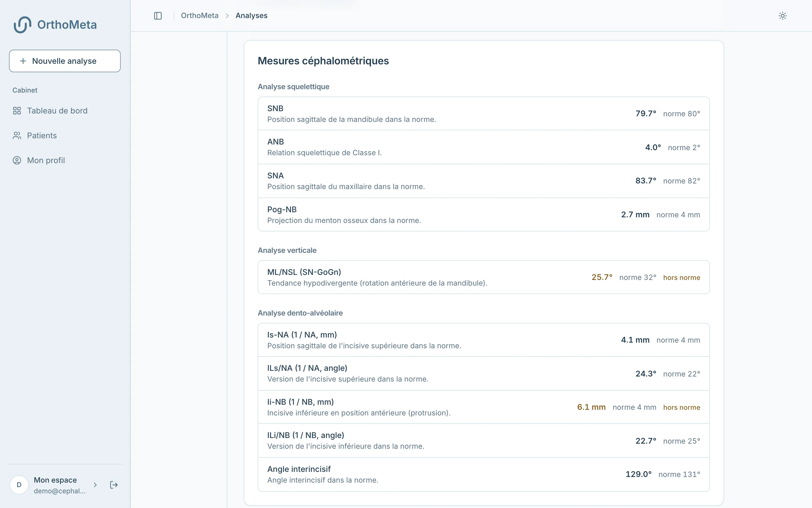The height and width of the screenshot is (508, 812).
Task: Click the SNA value 83.7°
Action: pos(646,180)
